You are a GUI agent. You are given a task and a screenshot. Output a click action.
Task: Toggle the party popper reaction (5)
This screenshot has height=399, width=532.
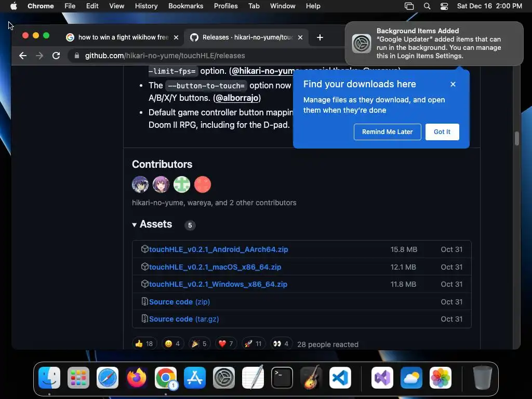point(199,344)
